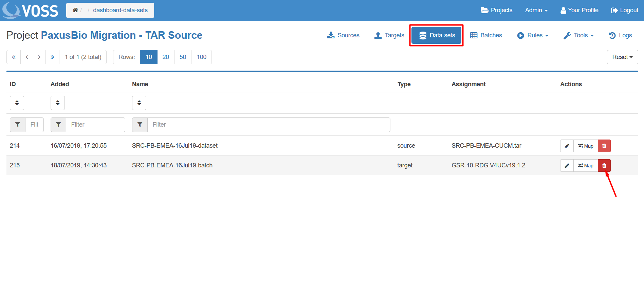The image size is (644, 294).
Task: Toggle sort order on Name column
Action: [x=139, y=103]
